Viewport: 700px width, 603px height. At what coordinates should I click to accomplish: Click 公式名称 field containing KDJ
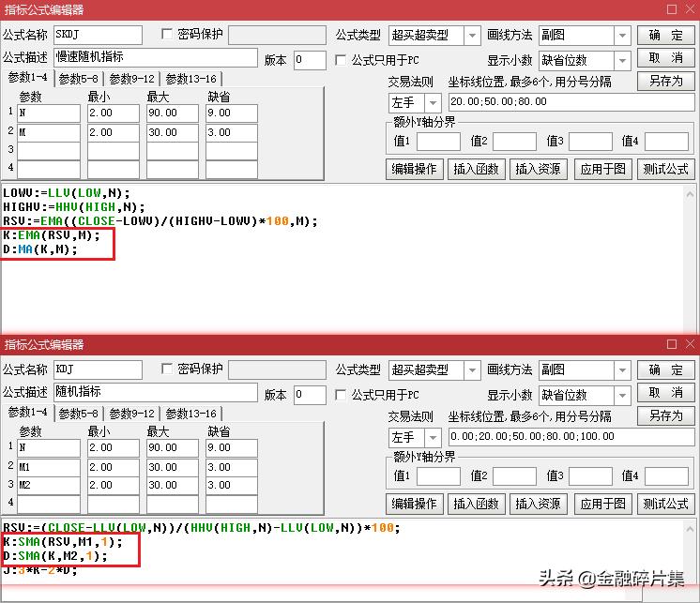tap(98, 369)
